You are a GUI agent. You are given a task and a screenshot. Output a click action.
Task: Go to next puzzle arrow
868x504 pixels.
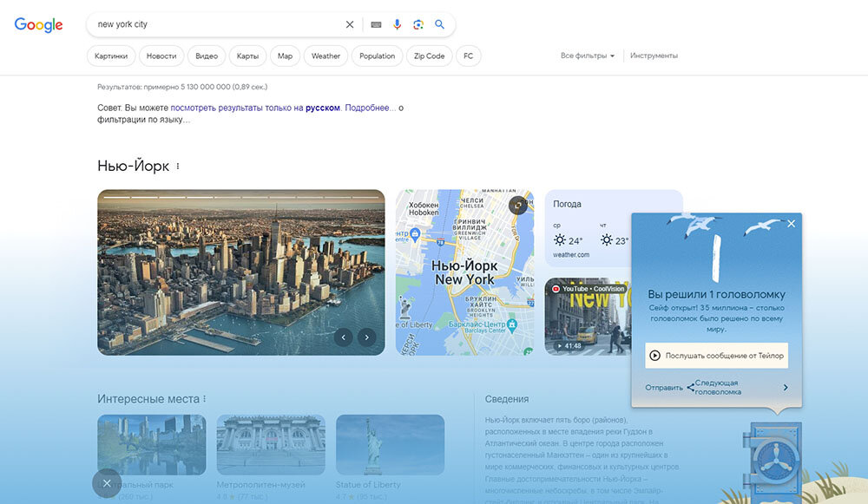786,387
